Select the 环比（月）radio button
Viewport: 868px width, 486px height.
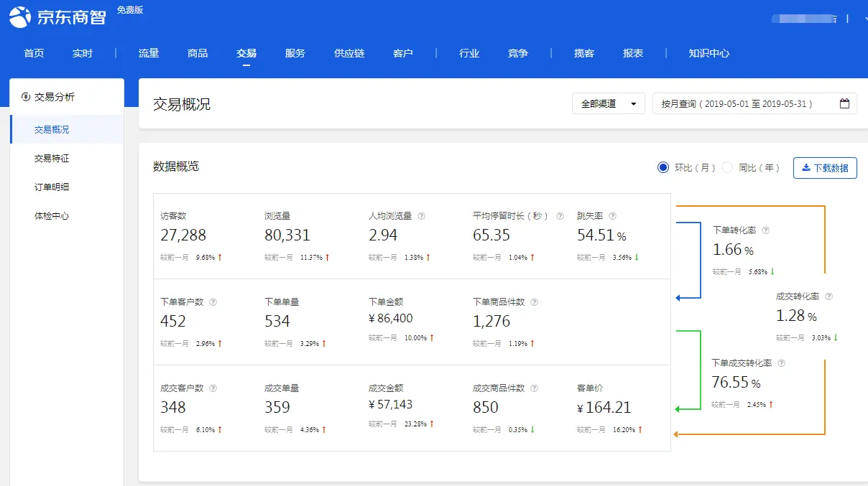click(662, 167)
